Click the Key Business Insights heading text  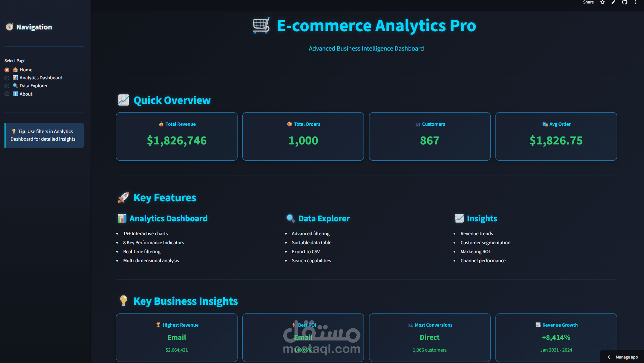(186, 301)
